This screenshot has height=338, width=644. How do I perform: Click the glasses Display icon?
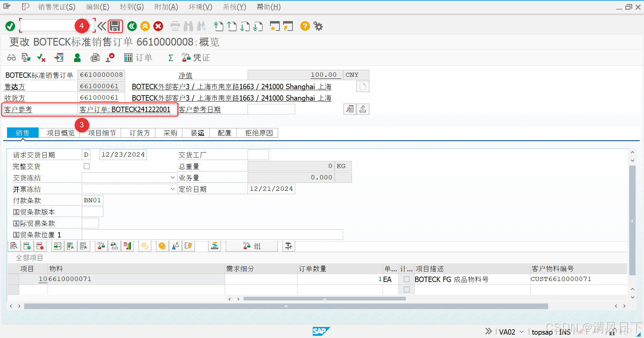tap(11, 58)
